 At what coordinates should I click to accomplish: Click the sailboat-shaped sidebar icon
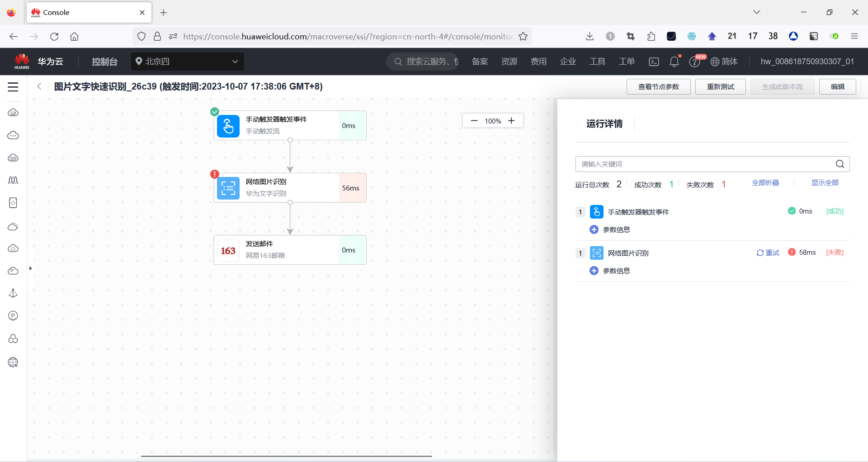tap(13, 293)
